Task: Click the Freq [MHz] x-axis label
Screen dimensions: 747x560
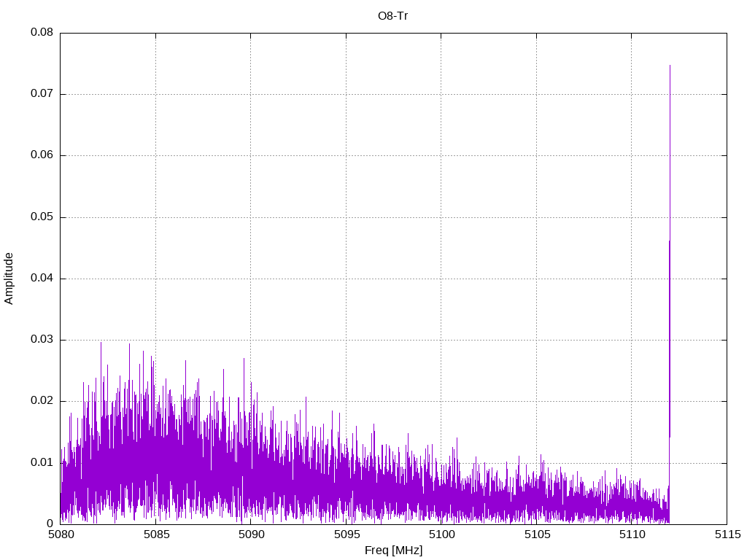Action: 393,551
